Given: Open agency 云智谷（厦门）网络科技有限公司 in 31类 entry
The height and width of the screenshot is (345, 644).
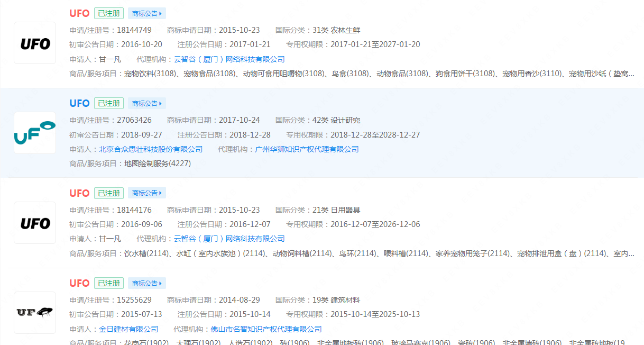Looking at the screenshot, I should pyautogui.click(x=229, y=59).
